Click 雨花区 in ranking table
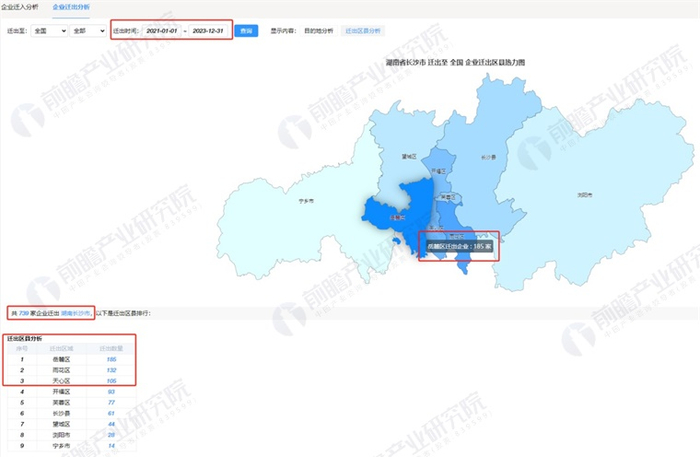Image resolution: width=700 pixels, height=457 pixels. tap(61, 370)
